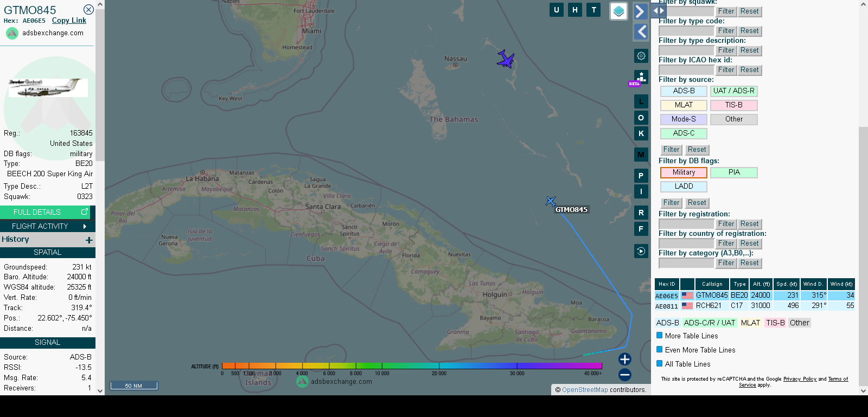Toggle Mode-S source filter

684,119
